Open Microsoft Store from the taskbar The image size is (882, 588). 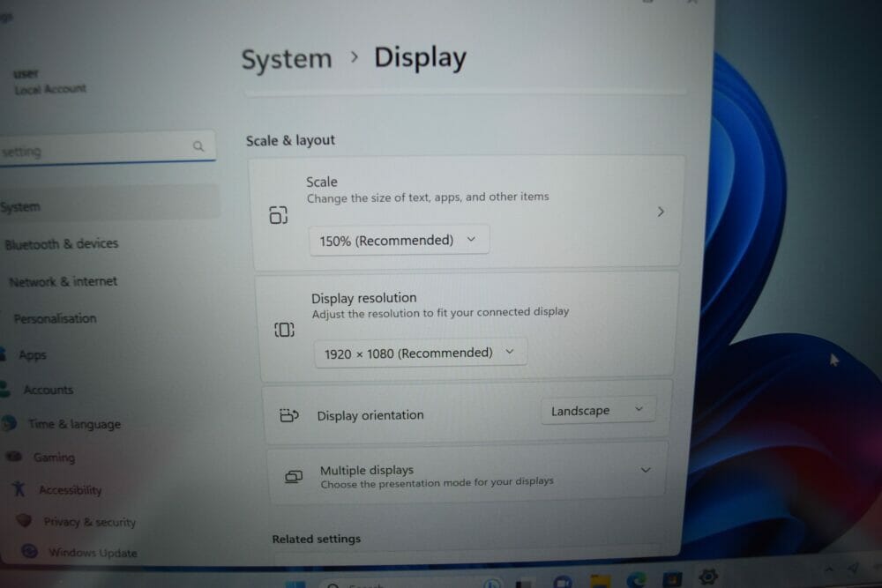click(x=672, y=578)
